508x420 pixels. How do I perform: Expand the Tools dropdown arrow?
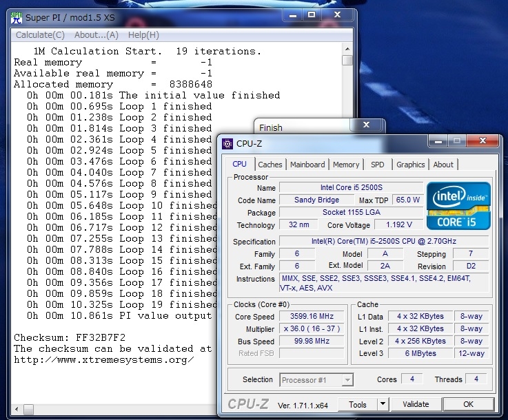(x=383, y=404)
